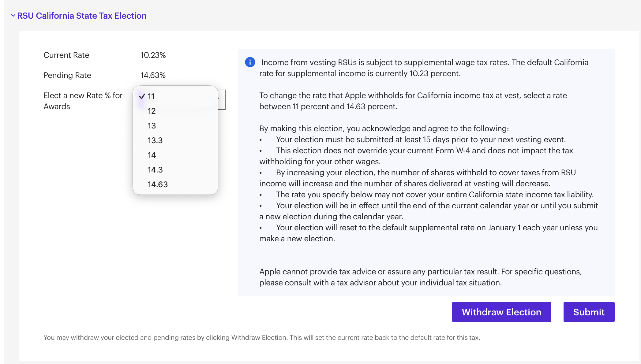Viewport: 641px width, 364px height.
Task: Click the RSU California State Tax Election heading
Action: [x=82, y=15]
